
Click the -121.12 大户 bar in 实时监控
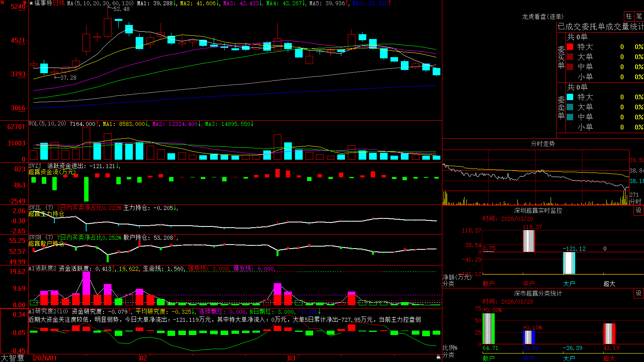click(569, 263)
